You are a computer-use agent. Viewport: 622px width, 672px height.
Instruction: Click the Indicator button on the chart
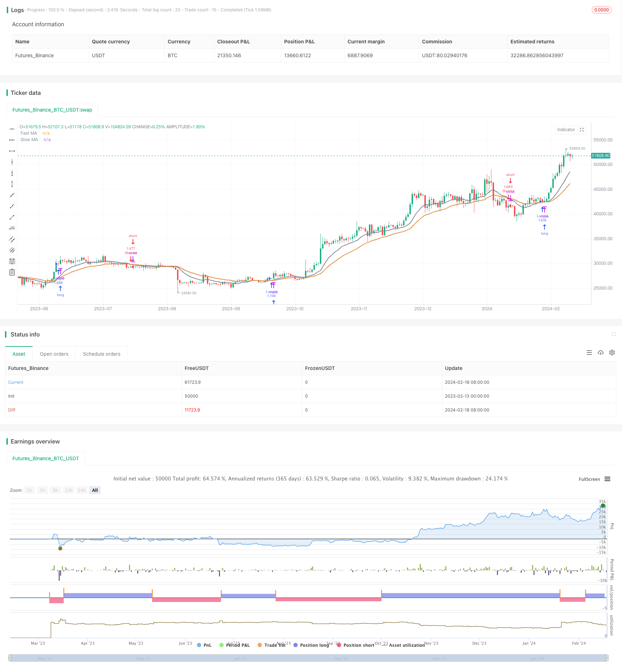click(x=566, y=130)
